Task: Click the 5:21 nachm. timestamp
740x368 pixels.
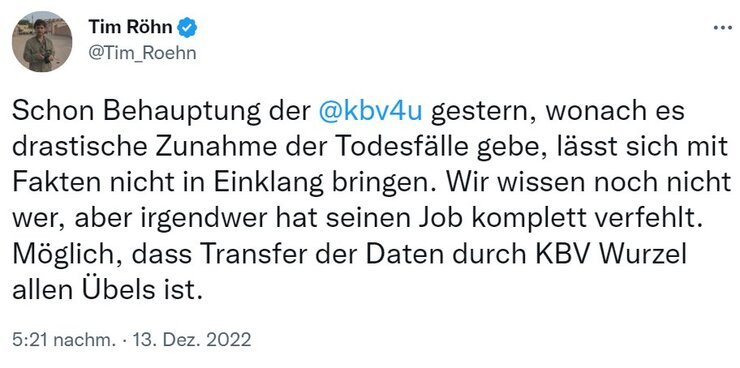Action: (x=64, y=340)
